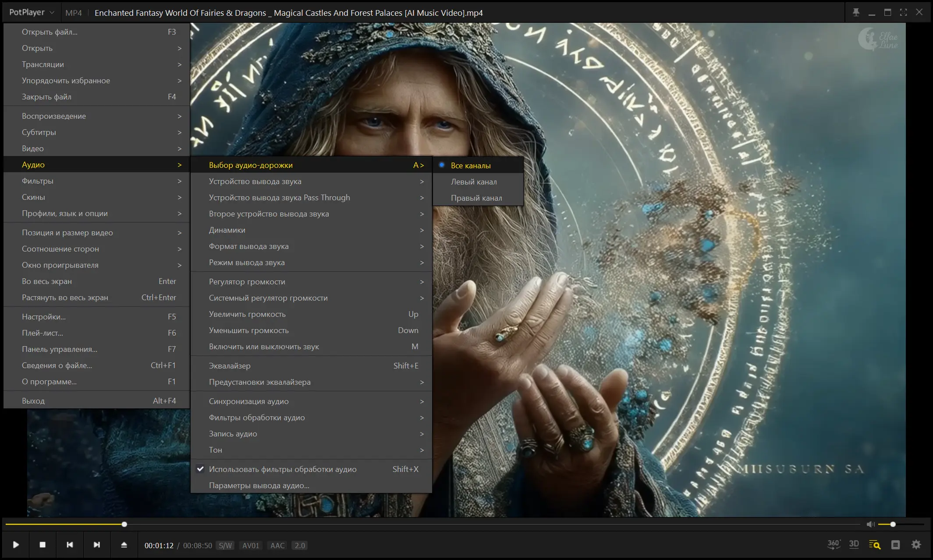The height and width of the screenshot is (560, 933).
Task: Click the Stop playback icon
Action: (x=43, y=545)
